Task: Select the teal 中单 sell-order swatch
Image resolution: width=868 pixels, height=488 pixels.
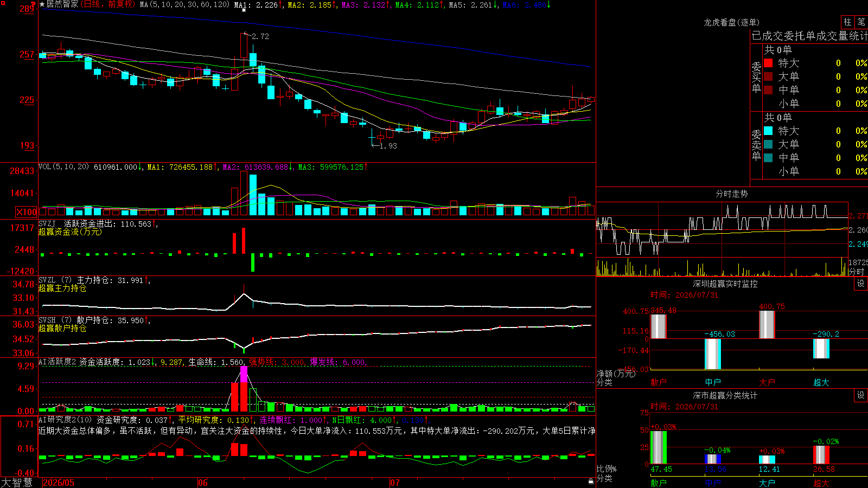Action: [768, 158]
